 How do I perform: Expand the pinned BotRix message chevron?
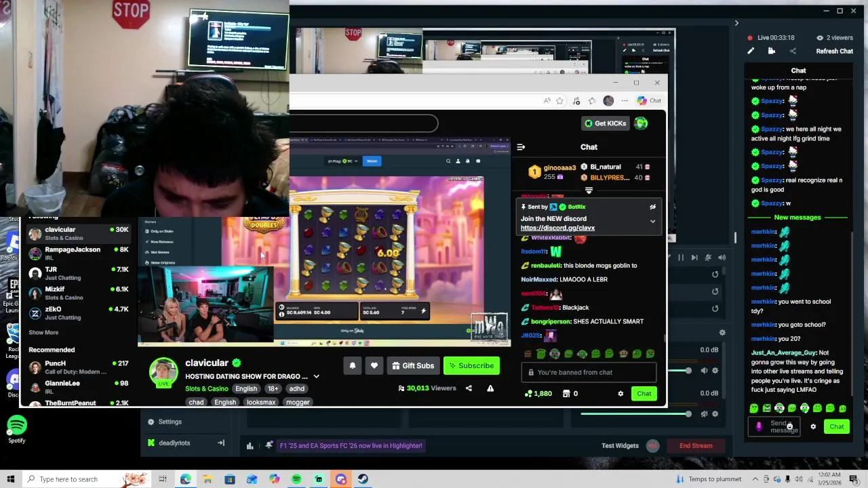click(652, 221)
